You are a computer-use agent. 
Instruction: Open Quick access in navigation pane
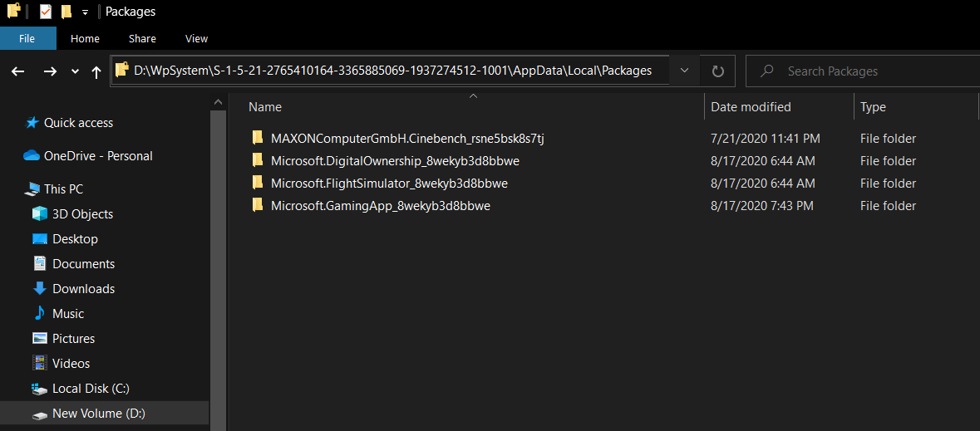(78, 122)
